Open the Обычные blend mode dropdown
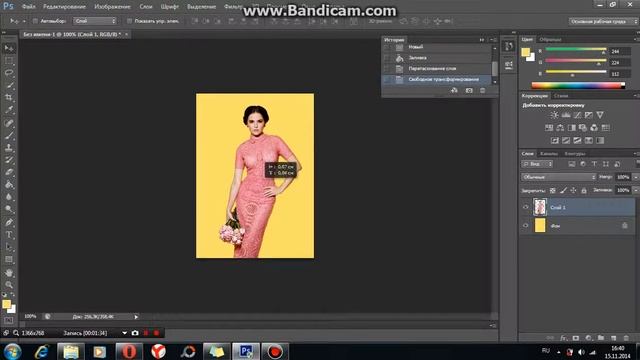The height and width of the screenshot is (360, 640). (x=558, y=177)
